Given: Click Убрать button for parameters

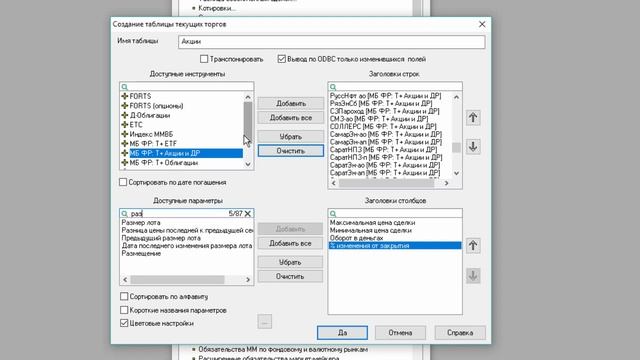Looking at the screenshot, I should pos(290,262).
